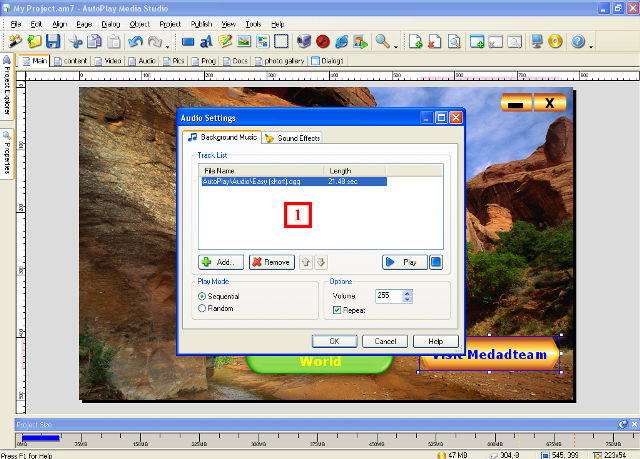Toggle the Repeat checkbox
640x459 pixels.
pyautogui.click(x=337, y=310)
